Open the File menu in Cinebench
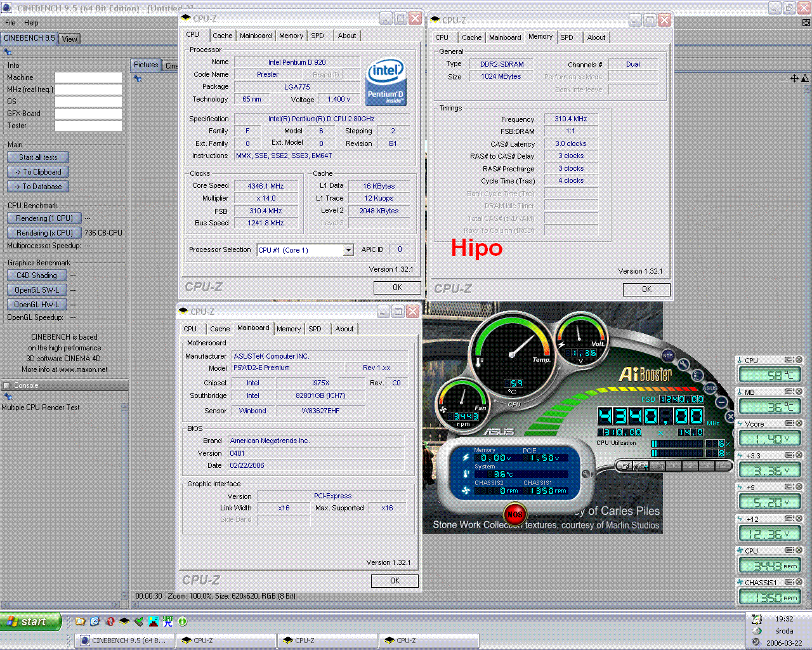The width and height of the screenshot is (812, 650). (11, 22)
